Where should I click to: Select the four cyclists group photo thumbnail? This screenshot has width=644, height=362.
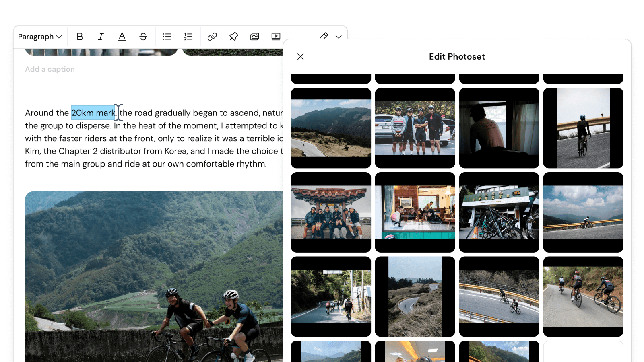pos(415,128)
